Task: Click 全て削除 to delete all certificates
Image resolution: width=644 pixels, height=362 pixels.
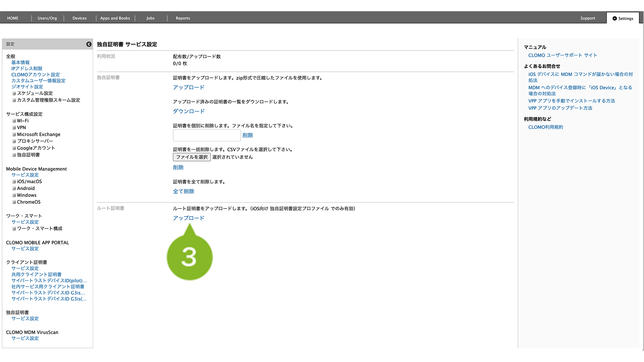Action: pos(183,191)
